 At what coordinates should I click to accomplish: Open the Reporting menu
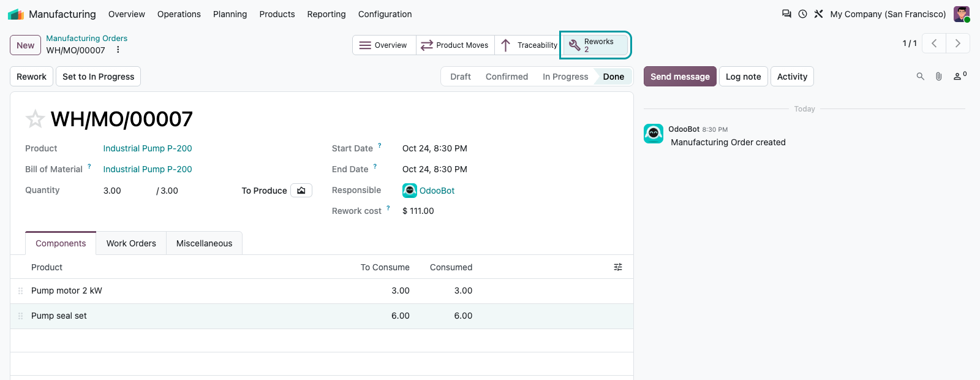pyautogui.click(x=326, y=14)
